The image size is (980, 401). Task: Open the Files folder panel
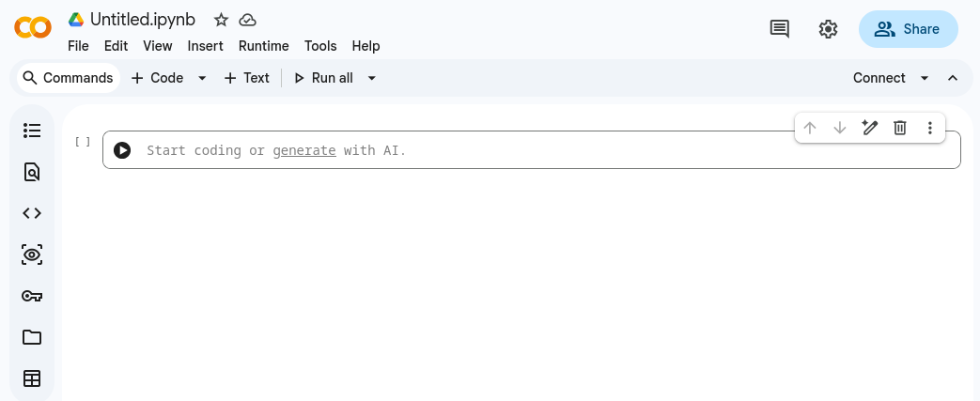[x=32, y=337]
